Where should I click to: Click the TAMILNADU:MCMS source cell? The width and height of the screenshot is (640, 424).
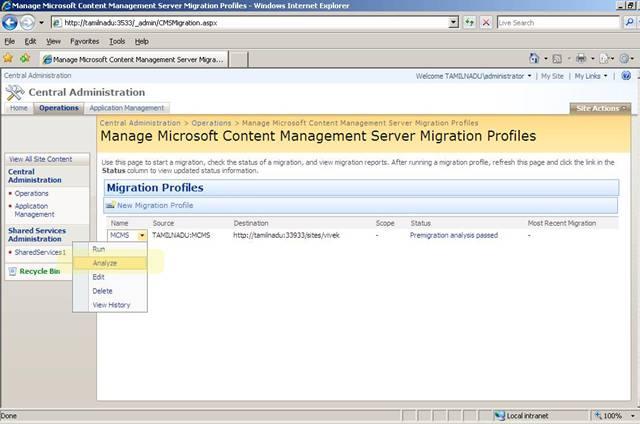tap(181, 235)
